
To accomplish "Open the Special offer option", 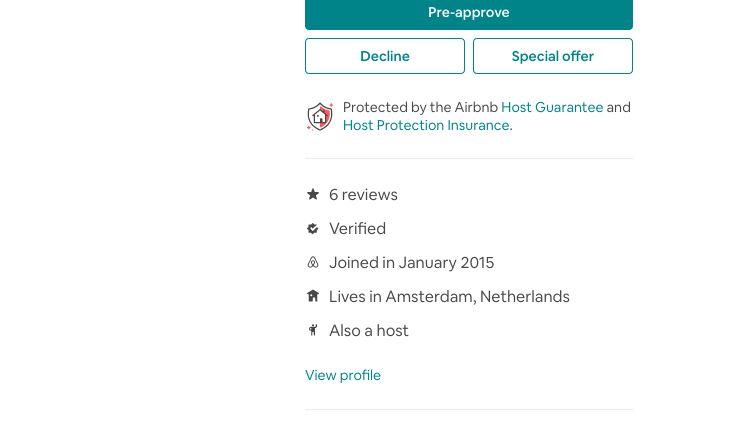I will coord(552,56).
